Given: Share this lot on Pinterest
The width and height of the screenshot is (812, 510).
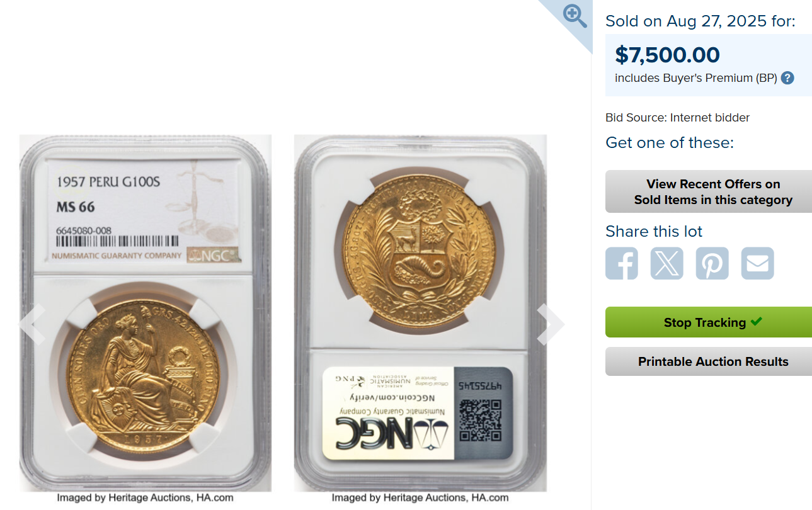Looking at the screenshot, I should point(712,263).
